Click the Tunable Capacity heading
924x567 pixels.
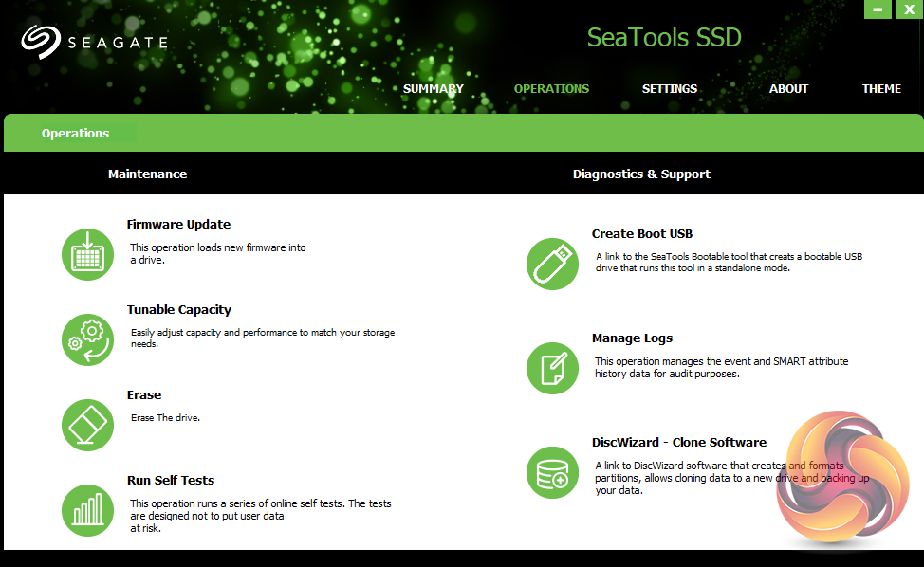(x=179, y=310)
